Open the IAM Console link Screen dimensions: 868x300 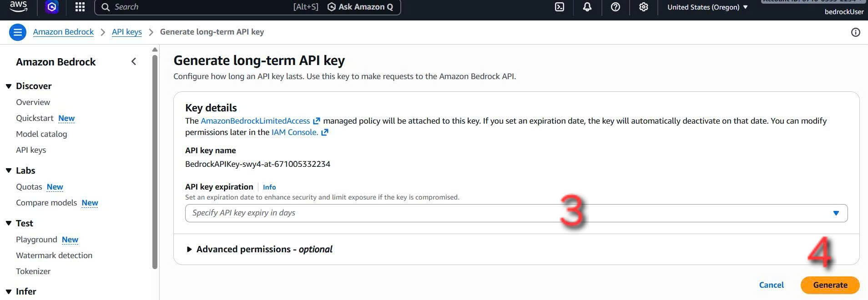[294, 132]
